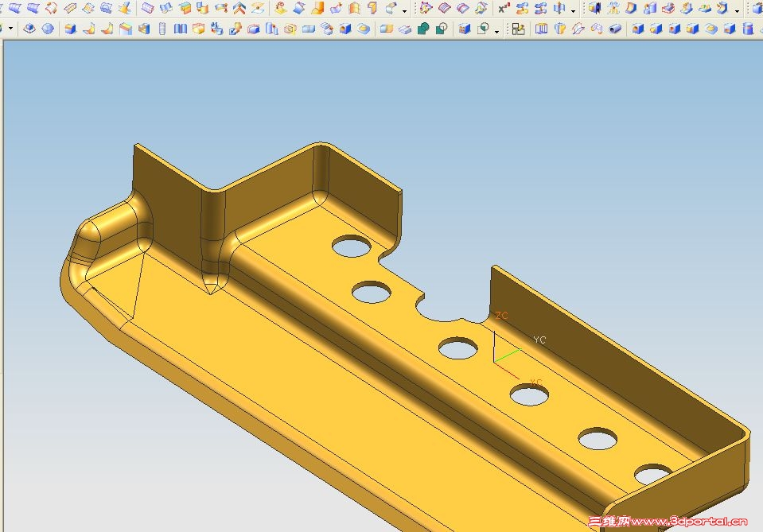
Task: Select the polygon with red points icon
Action: click(426, 8)
